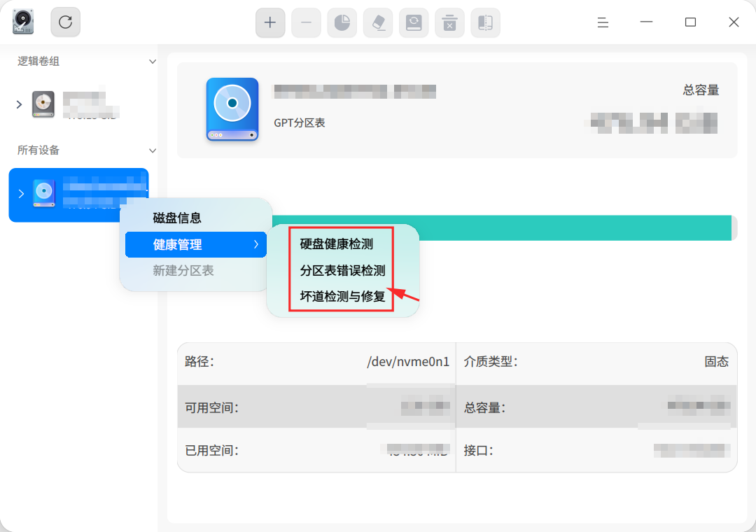Image resolution: width=756 pixels, height=532 pixels.
Task: Click the plus (create) toolbar button
Action: click(x=270, y=22)
